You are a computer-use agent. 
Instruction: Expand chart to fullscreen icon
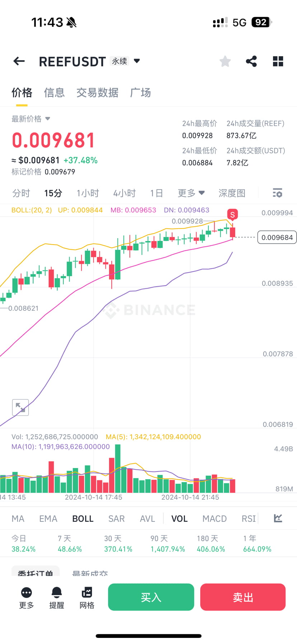click(x=20, y=407)
